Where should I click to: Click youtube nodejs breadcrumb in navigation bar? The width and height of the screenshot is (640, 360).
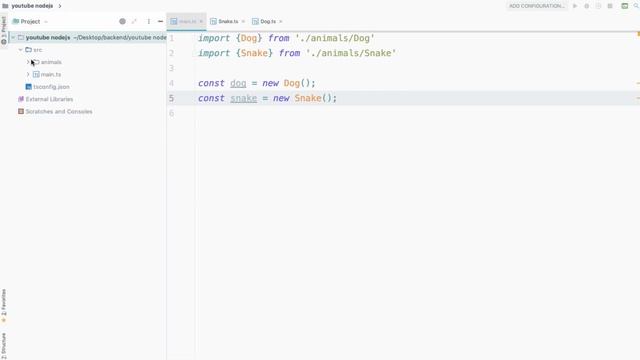(32, 6)
